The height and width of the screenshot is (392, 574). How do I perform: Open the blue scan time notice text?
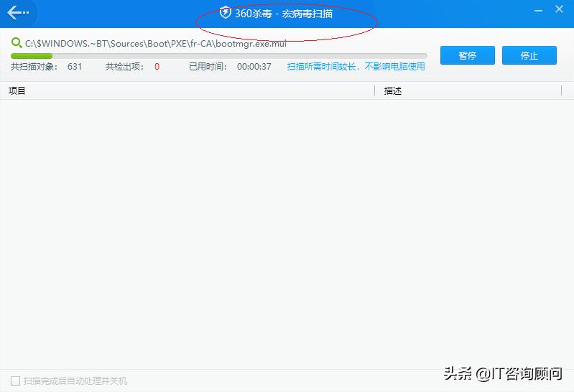(x=356, y=67)
